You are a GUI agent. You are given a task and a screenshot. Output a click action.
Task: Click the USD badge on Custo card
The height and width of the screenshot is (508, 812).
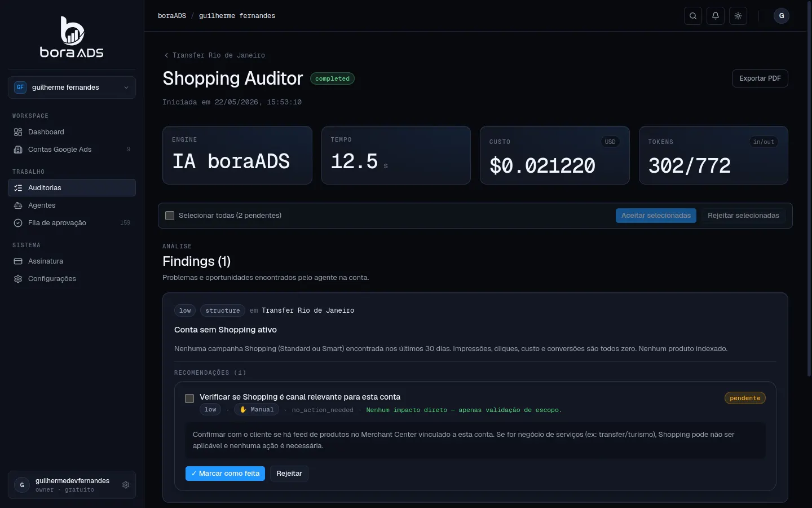coord(610,142)
